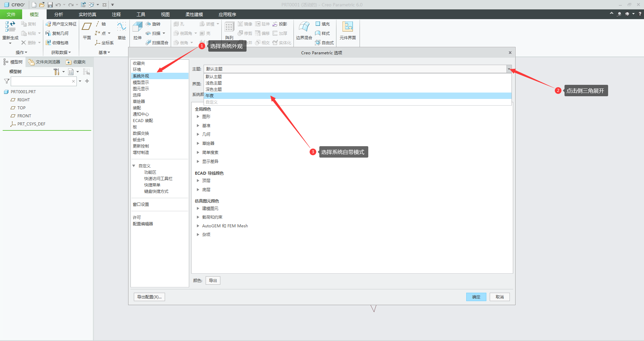The height and width of the screenshot is (341, 644).
Task: Choose 默认主题 option in theme list
Action: [x=358, y=77]
